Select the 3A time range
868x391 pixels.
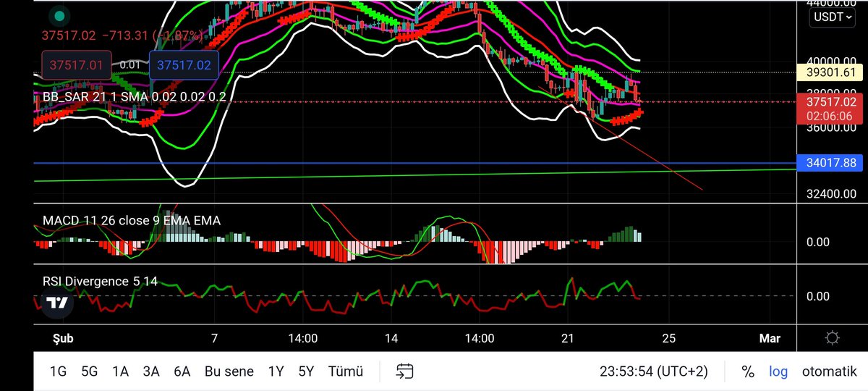pos(151,371)
